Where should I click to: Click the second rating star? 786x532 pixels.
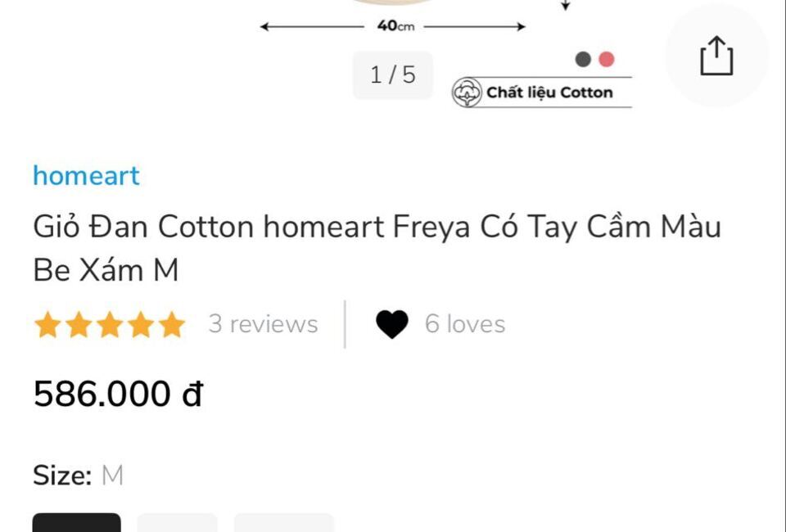[x=79, y=324]
